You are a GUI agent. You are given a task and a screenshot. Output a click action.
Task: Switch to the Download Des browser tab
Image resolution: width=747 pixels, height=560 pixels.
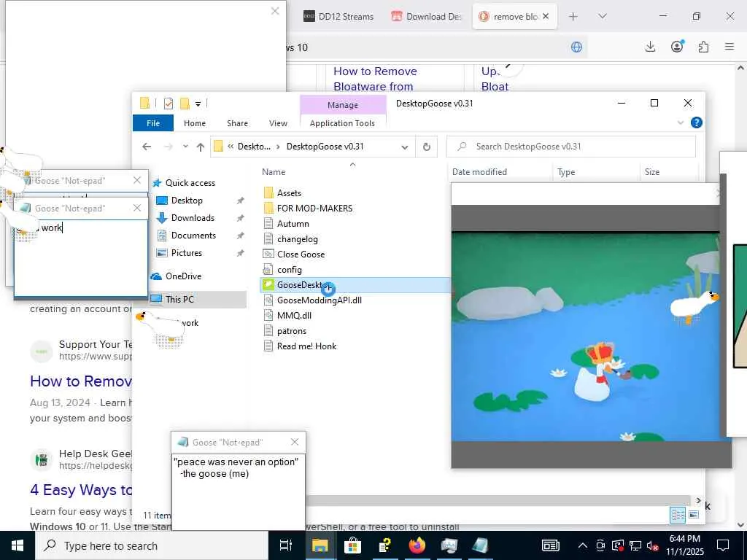point(427,17)
